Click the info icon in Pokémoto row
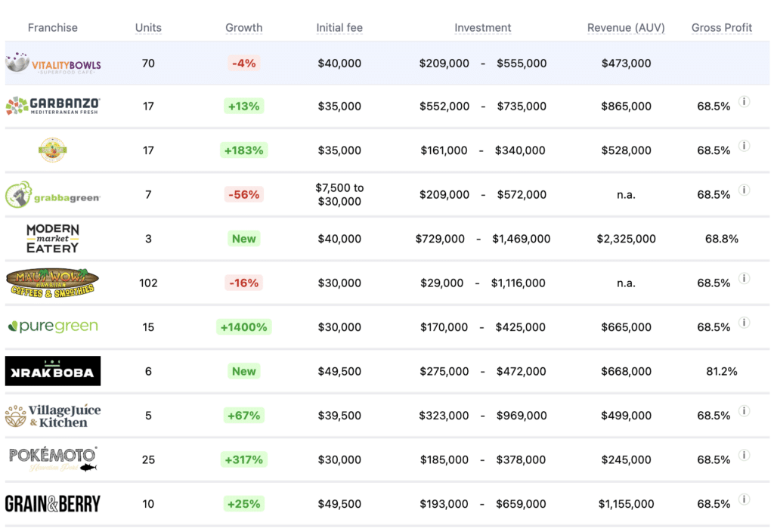 (744, 455)
